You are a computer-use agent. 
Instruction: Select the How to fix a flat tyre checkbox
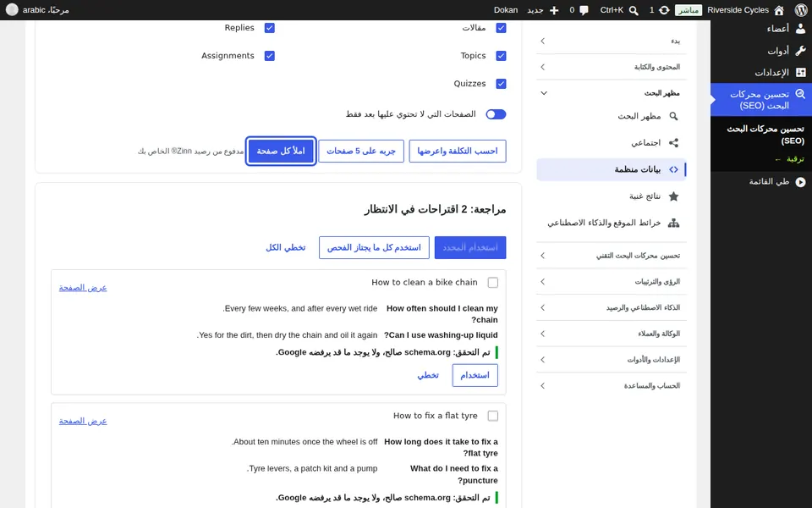492,416
